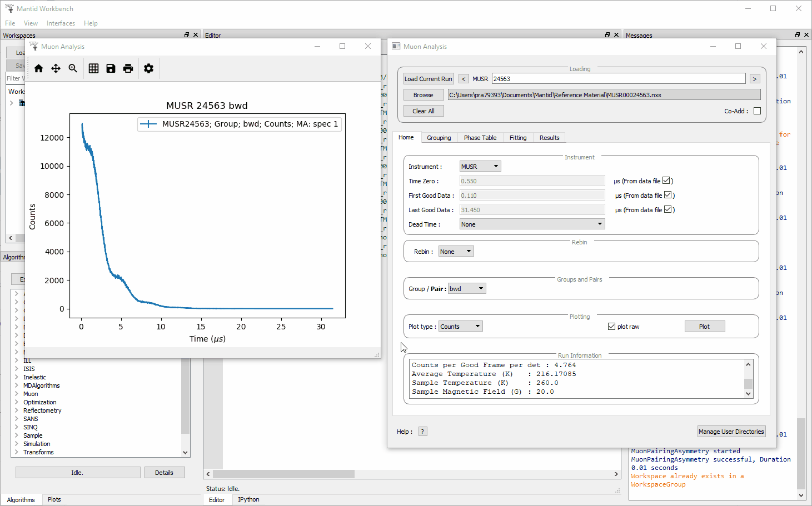
Task: Click the Home reset view icon
Action: (38, 68)
